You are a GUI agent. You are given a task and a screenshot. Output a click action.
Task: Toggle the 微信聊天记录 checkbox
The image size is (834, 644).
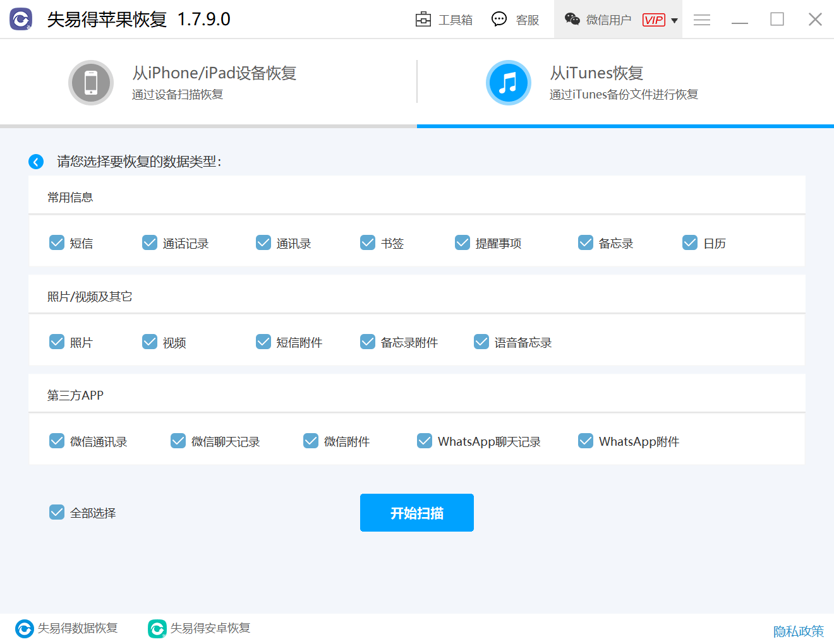pyautogui.click(x=178, y=441)
